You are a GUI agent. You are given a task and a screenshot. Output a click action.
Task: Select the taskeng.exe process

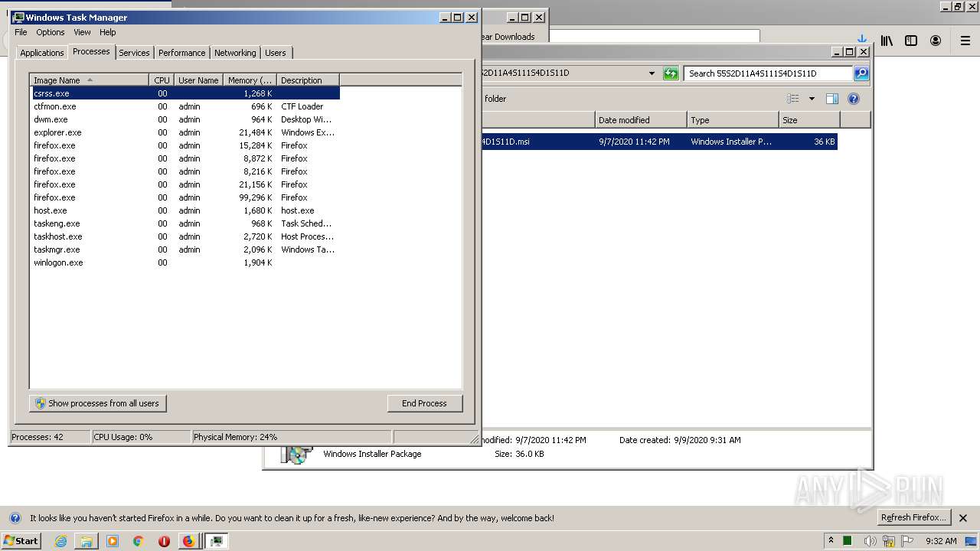click(x=185, y=223)
